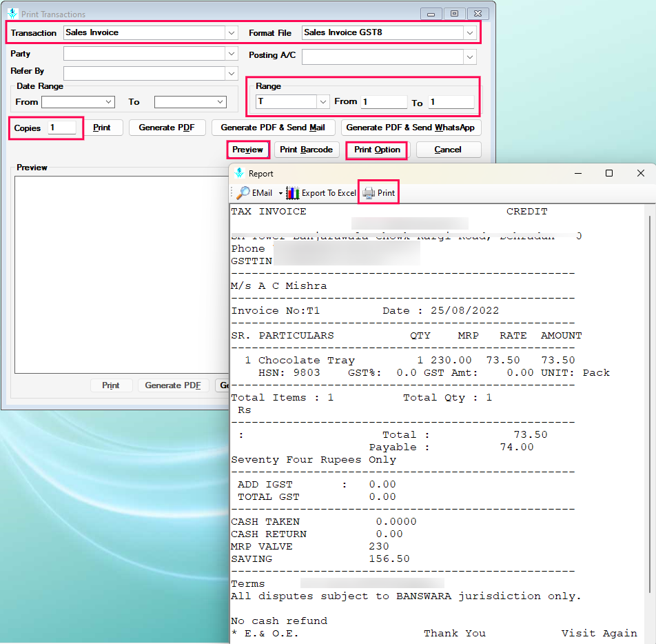Click the Export To Excel chart icon
Viewport: 656px width, 644px height.
click(x=292, y=193)
